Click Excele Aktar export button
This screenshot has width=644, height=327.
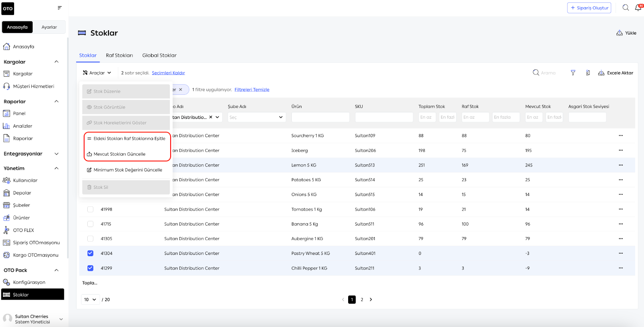[616, 73]
